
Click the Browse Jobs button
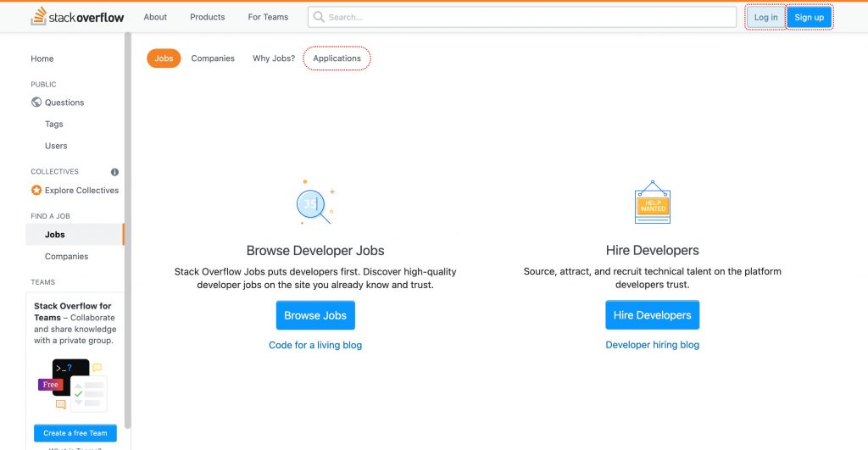(x=315, y=315)
